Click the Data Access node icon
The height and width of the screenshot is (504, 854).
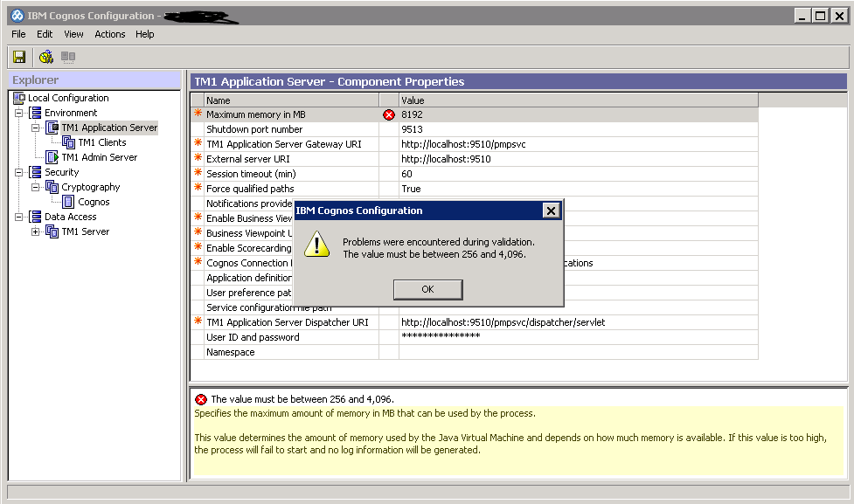tap(36, 217)
